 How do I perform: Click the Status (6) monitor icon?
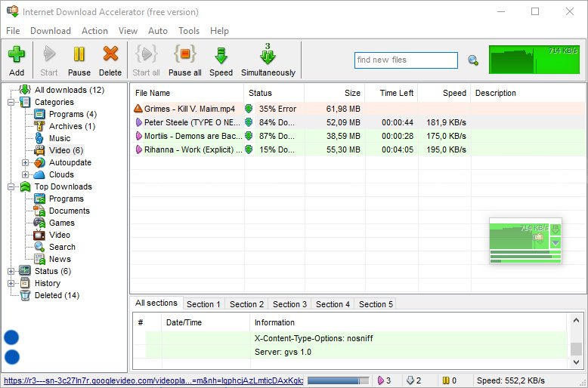click(x=25, y=271)
